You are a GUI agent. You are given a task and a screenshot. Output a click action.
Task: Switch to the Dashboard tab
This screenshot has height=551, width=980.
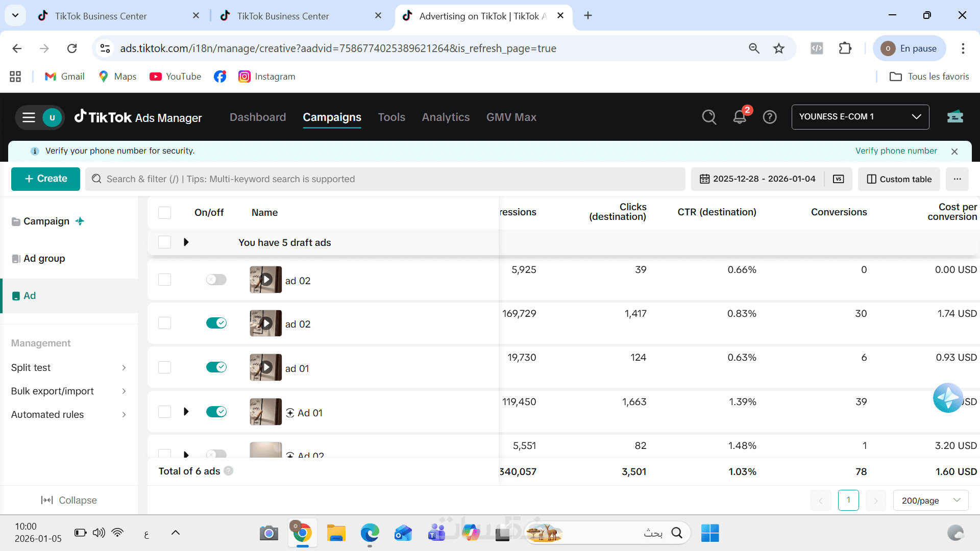(x=257, y=117)
